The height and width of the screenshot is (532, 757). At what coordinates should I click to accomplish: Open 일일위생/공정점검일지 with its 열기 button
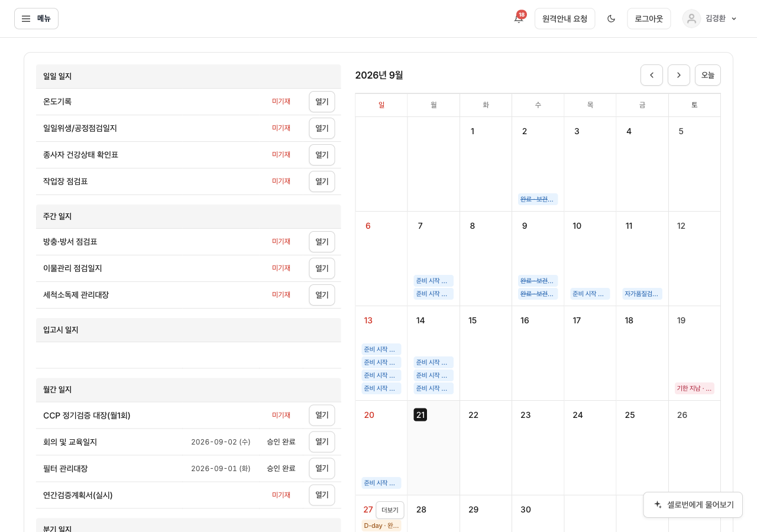click(322, 128)
